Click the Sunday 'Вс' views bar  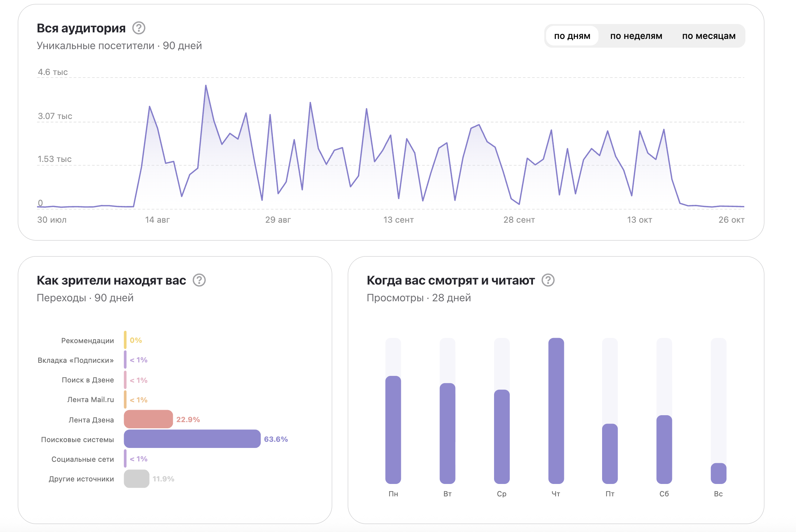point(718,473)
